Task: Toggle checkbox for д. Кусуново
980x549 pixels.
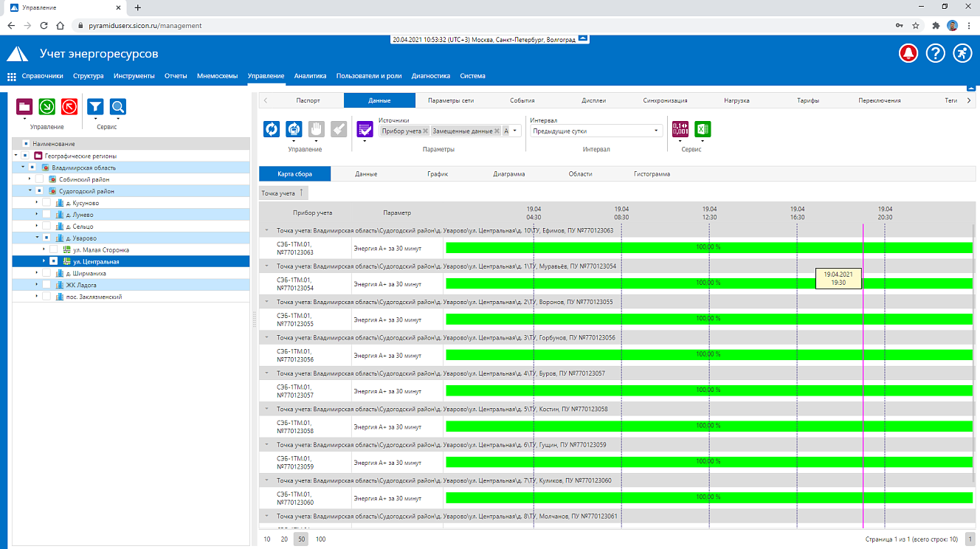Action: (x=46, y=203)
